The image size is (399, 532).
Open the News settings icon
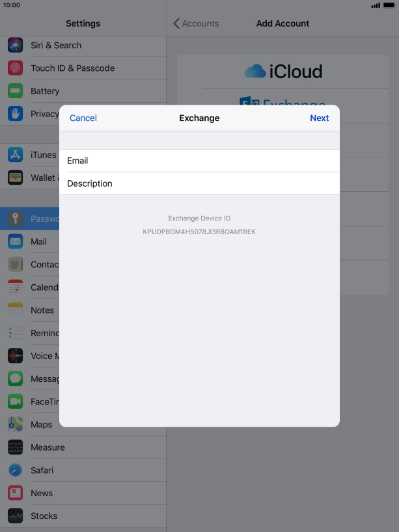(x=15, y=493)
